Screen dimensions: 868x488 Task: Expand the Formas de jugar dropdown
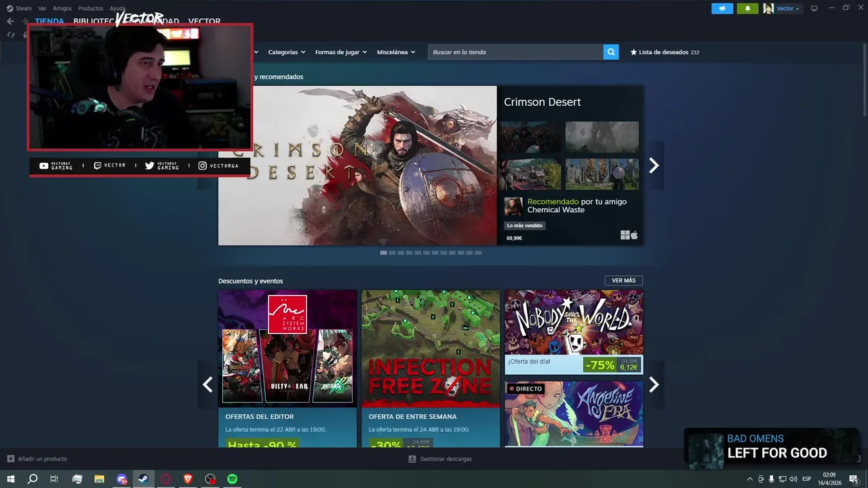point(340,52)
